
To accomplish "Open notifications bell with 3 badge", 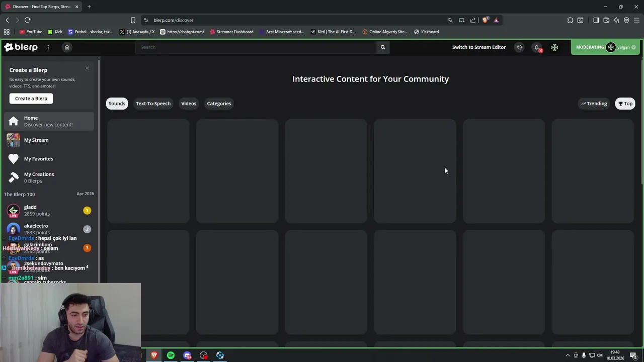I will point(537,47).
